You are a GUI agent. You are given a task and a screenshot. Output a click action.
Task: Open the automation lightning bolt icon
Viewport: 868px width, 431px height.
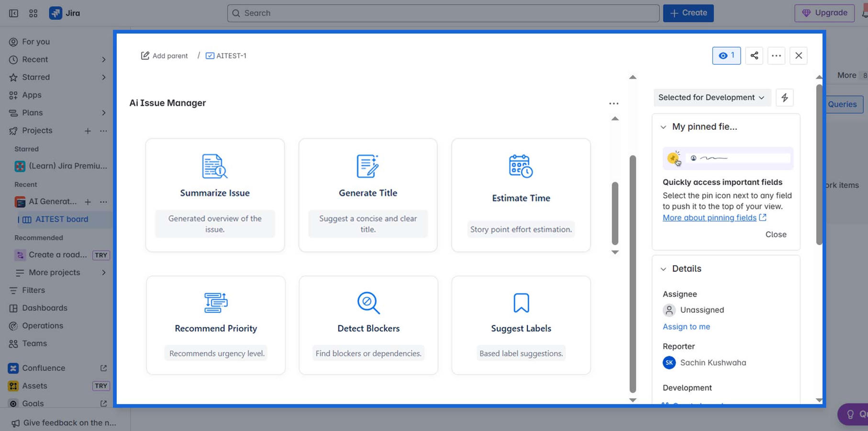tap(785, 98)
